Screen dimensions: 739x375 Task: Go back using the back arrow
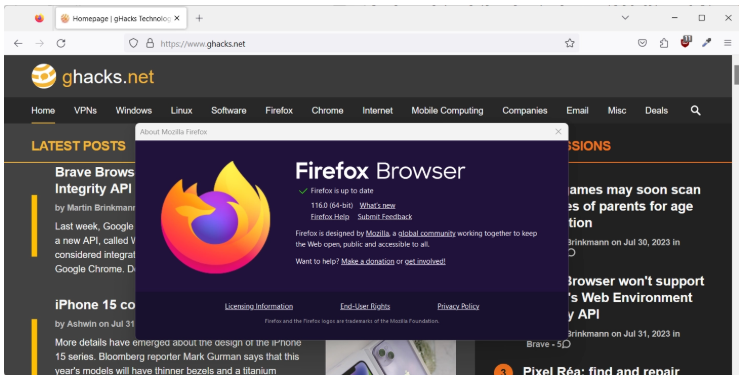coord(18,43)
